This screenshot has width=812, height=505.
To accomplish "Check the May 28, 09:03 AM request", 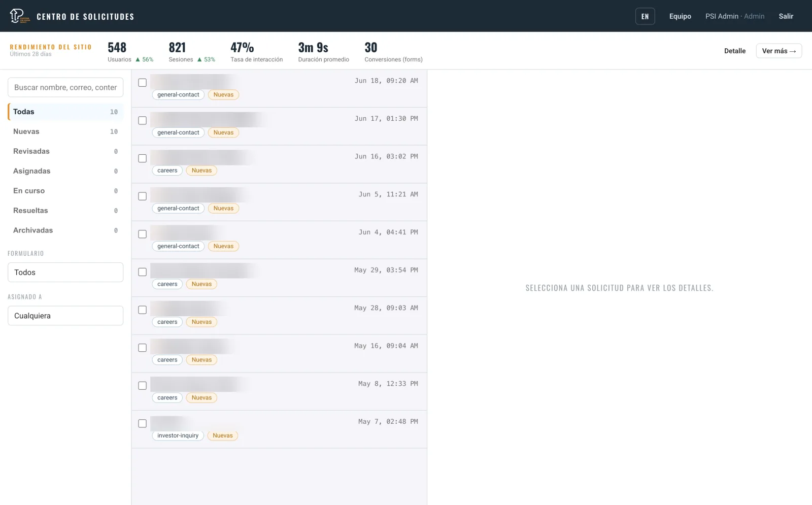I will click(x=143, y=310).
